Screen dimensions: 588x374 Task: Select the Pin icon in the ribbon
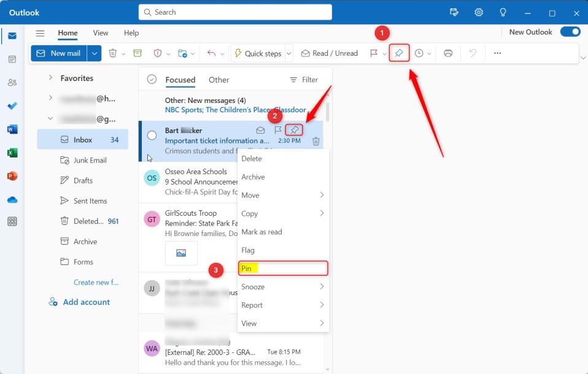click(x=399, y=53)
